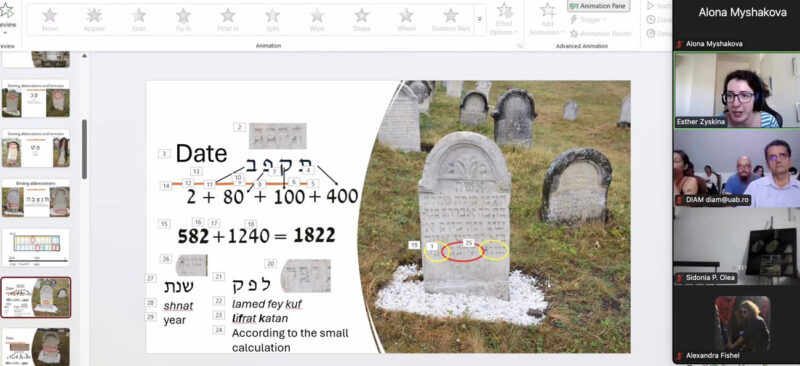
Task: Click the Animation Painter tool
Action: pos(600,34)
